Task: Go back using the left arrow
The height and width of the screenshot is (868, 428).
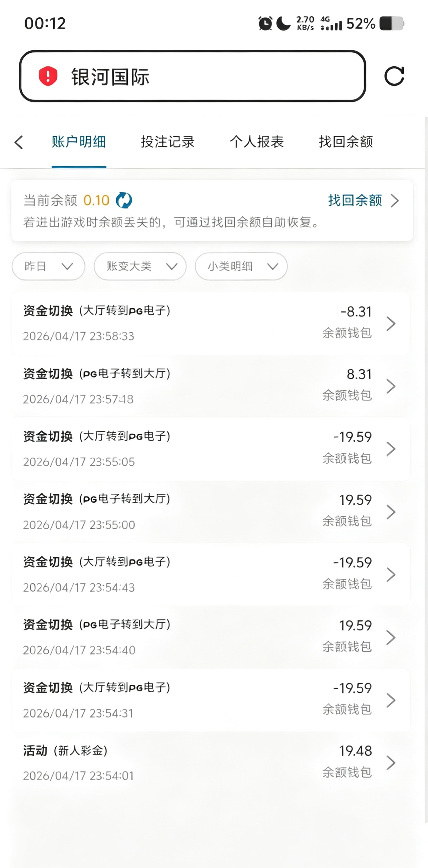Action: (x=19, y=142)
